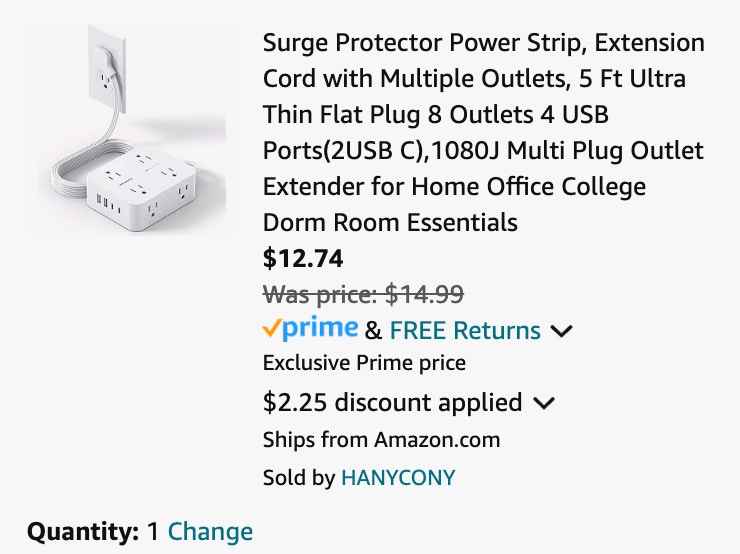This screenshot has width=740, height=554.
Task: Click Change next to Quantity
Action: [210, 532]
